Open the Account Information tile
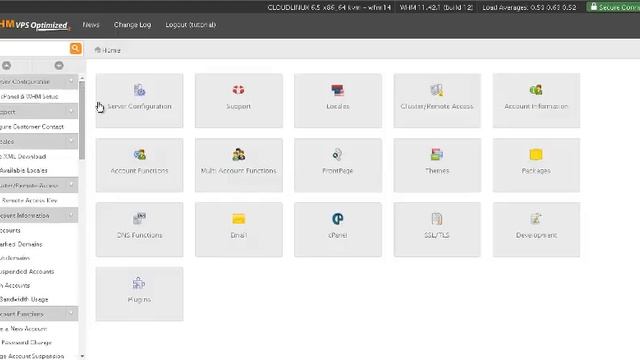 point(536,100)
